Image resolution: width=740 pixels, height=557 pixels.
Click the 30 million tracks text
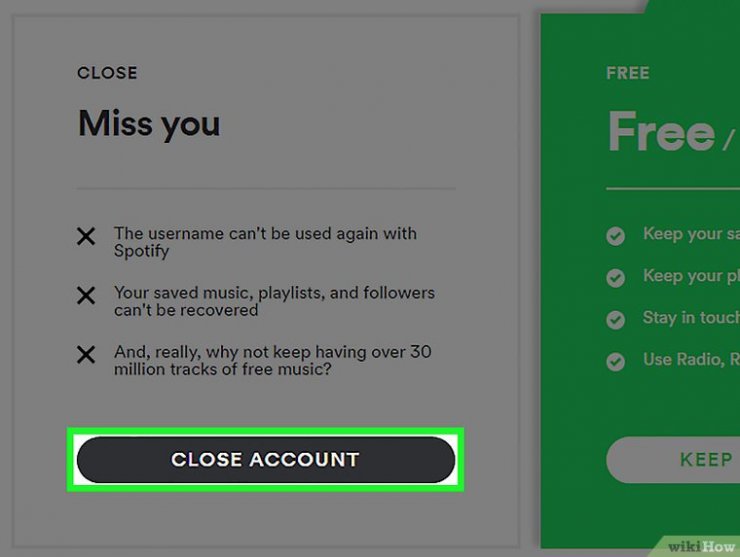click(x=273, y=360)
